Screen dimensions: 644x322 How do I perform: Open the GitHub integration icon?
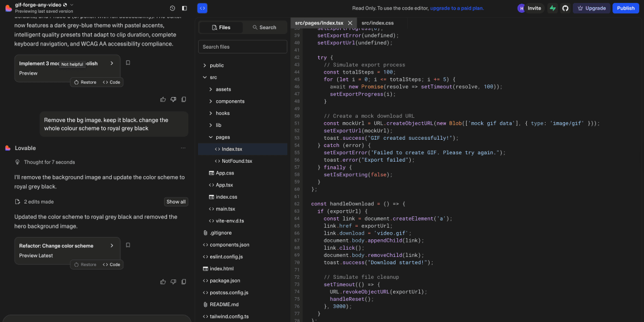click(x=564, y=8)
